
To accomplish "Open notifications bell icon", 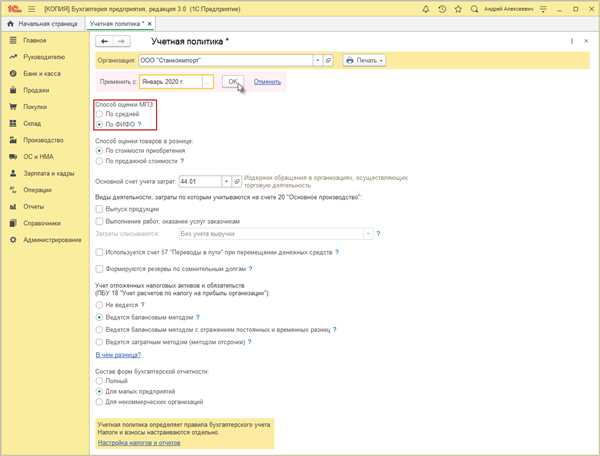I will 426,9.
